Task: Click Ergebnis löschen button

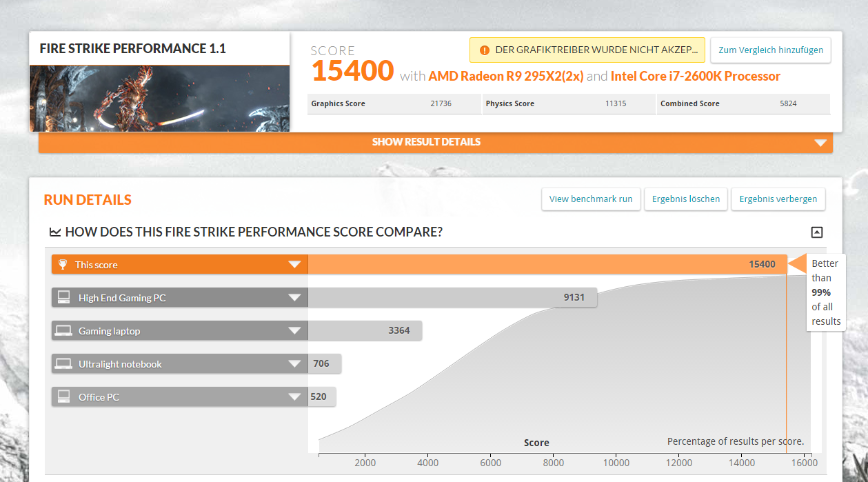Action: pyautogui.click(x=686, y=199)
